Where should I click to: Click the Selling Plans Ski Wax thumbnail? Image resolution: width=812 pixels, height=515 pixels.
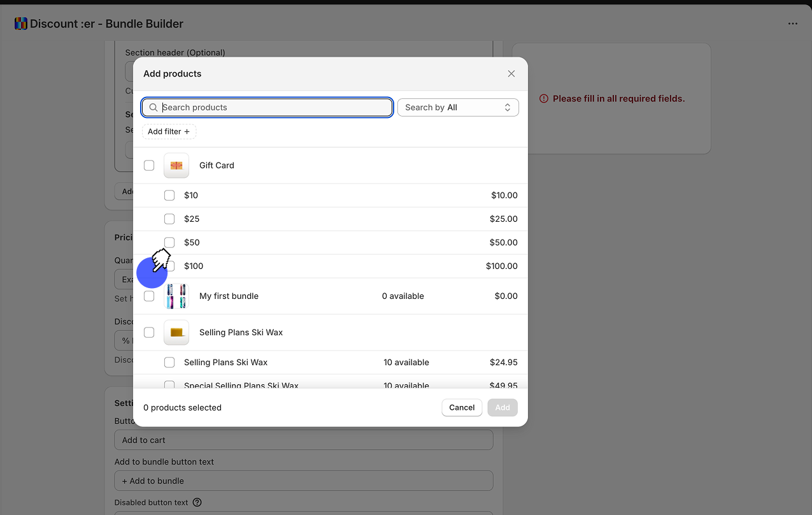click(x=176, y=333)
